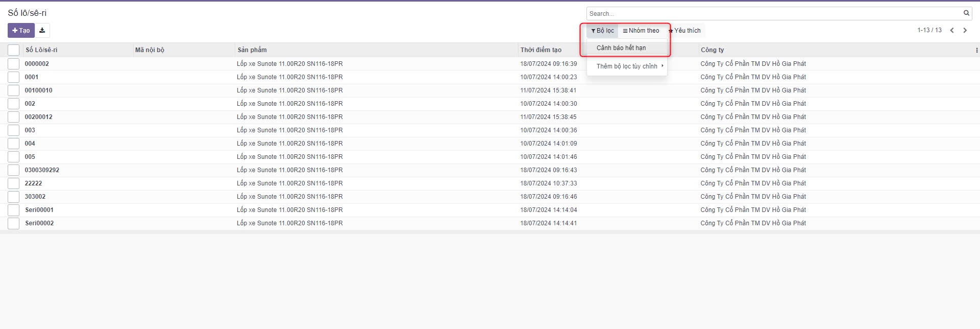The height and width of the screenshot is (329, 980).
Task: Open the Bộ lọc filter dropdown
Action: coord(602,31)
